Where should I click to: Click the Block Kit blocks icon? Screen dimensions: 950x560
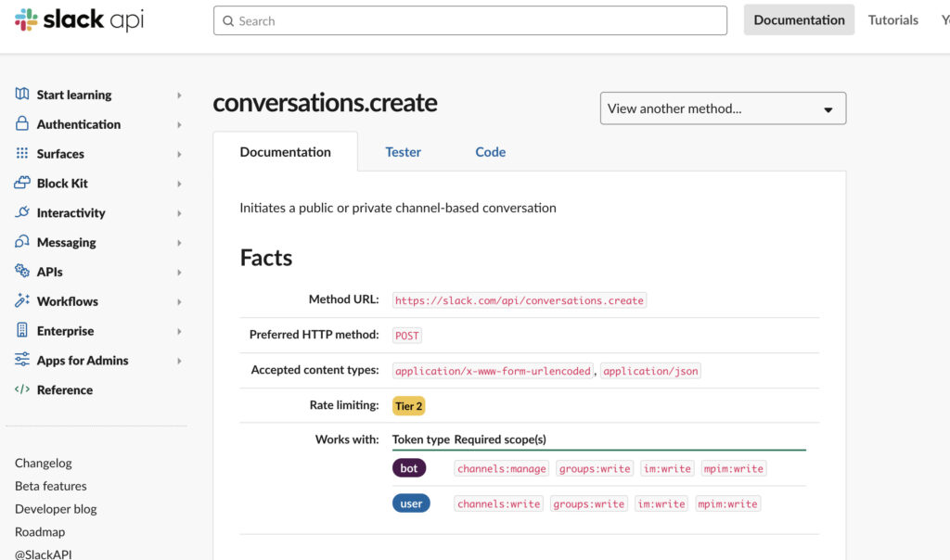[x=22, y=183]
